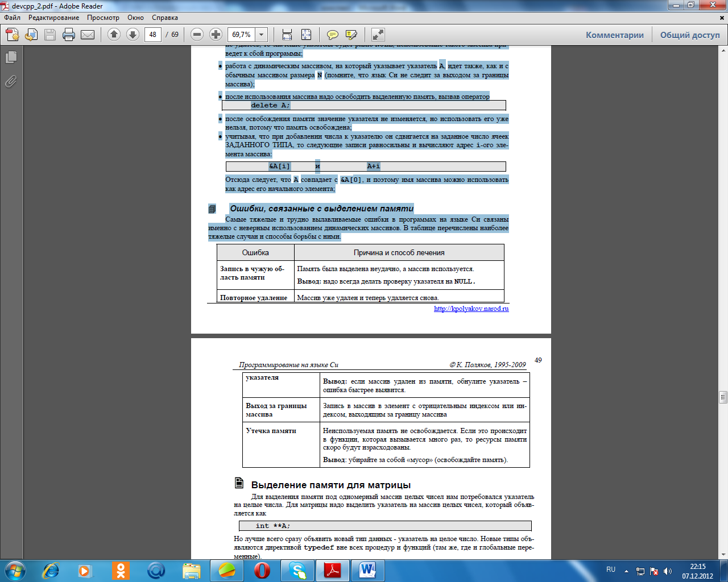728x582 pixels.
Task: Launch Internet Explorer from the taskbar
Action: [x=51, y=570]
